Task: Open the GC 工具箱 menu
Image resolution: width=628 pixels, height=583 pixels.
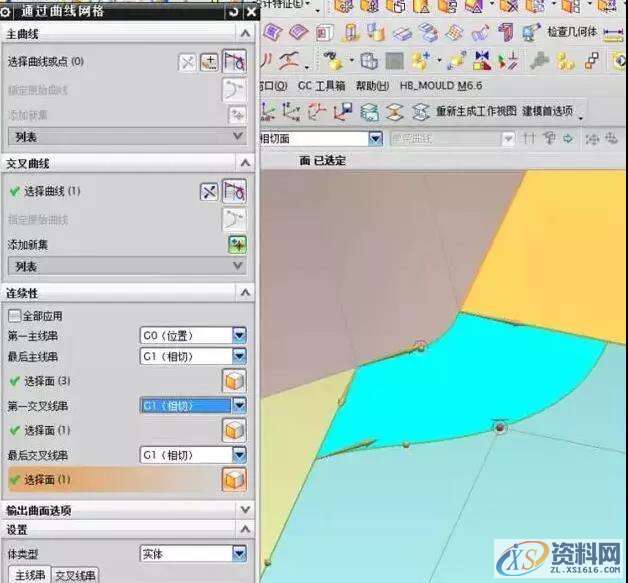Action: coord(321,86)
